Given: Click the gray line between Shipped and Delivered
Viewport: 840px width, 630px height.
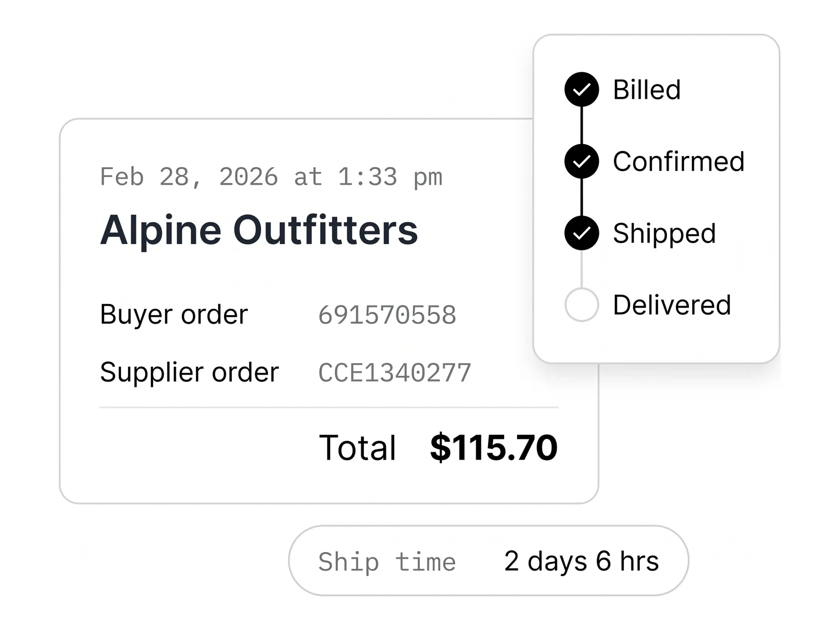Looking at the screenshot, I should click(x=581, y=269).
